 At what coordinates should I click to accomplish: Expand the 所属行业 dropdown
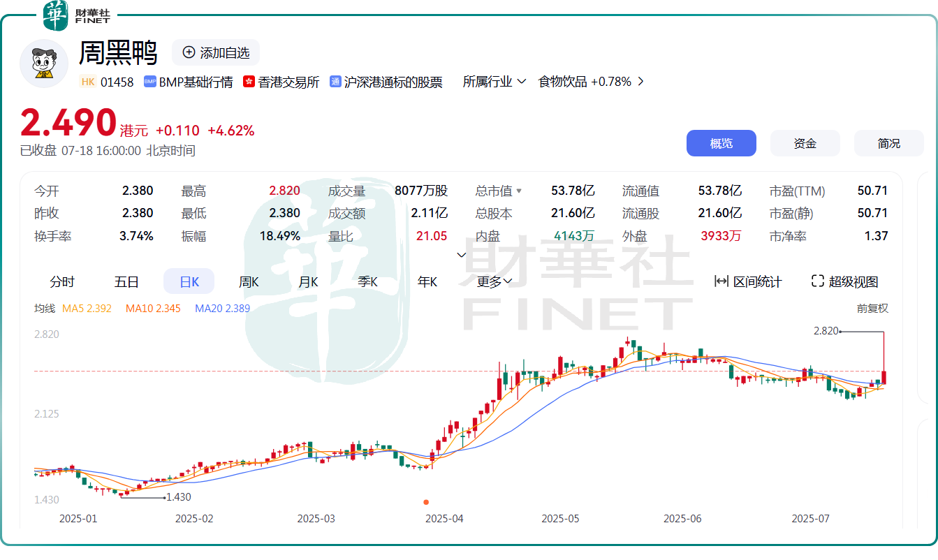(x=494, y=82)
